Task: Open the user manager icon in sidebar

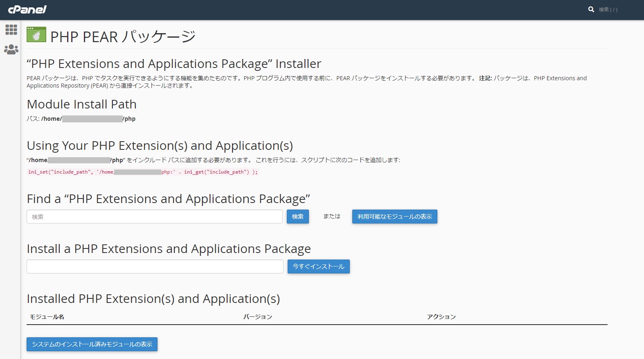Action: [11, 50]
